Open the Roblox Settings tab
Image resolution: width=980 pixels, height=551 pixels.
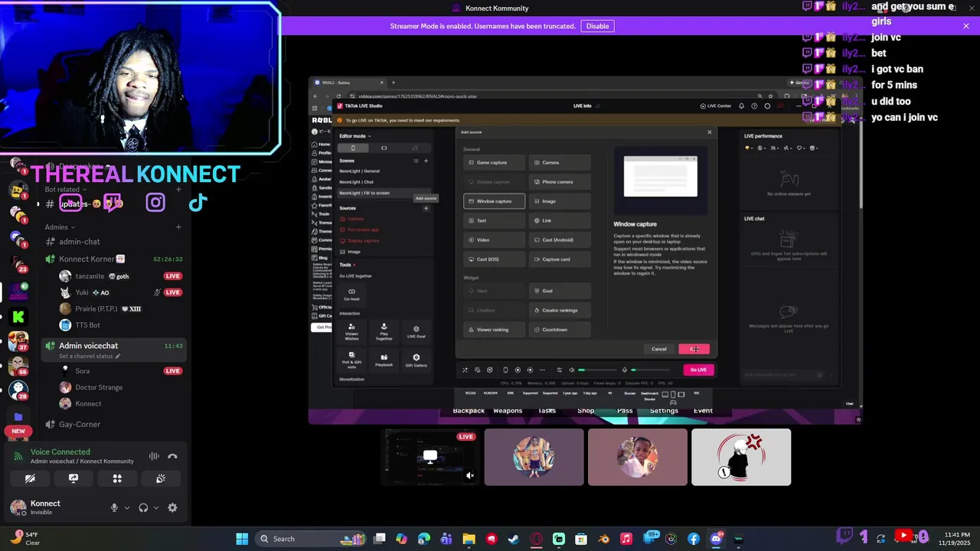pyautogui.click(x=664, y=411)
